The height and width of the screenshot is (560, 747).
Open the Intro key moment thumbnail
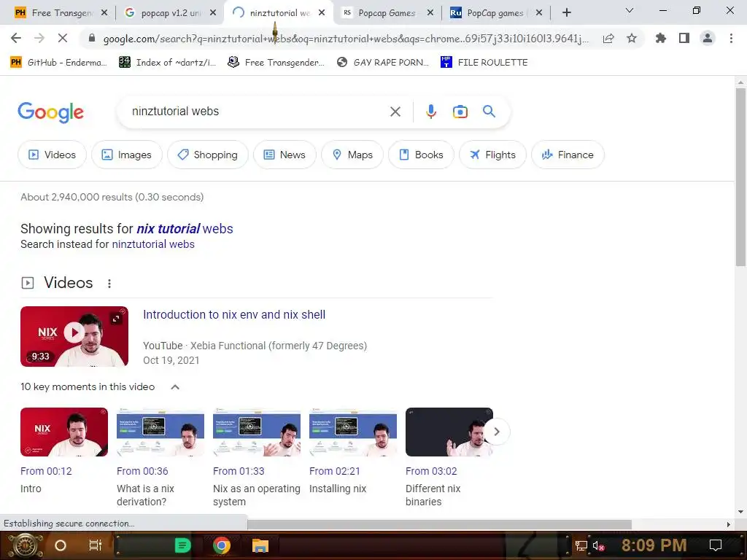(64, 432)
